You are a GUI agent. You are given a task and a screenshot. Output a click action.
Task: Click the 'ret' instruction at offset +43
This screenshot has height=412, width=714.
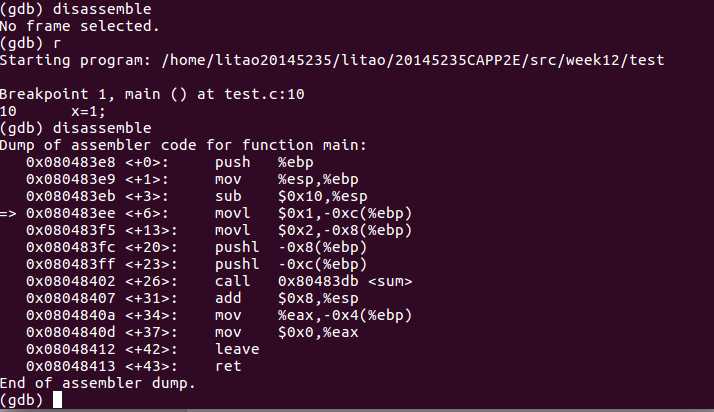tap(228, 366)
